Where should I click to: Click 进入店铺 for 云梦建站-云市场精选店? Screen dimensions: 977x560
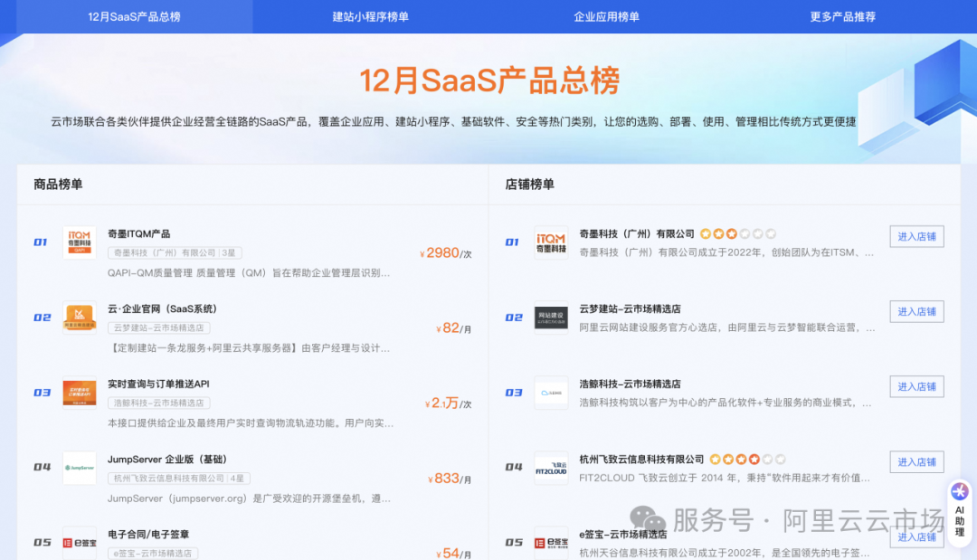916,311
